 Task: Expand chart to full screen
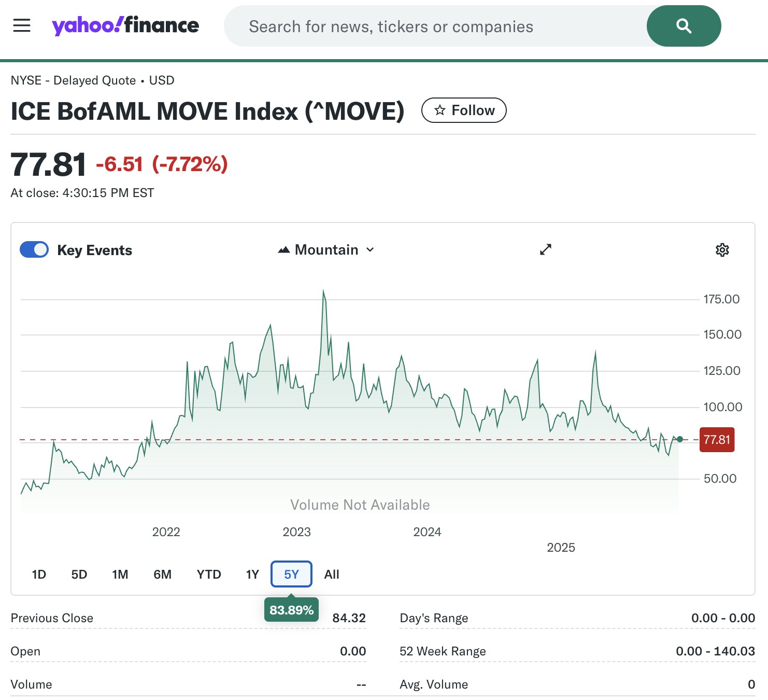click(546, 249)
